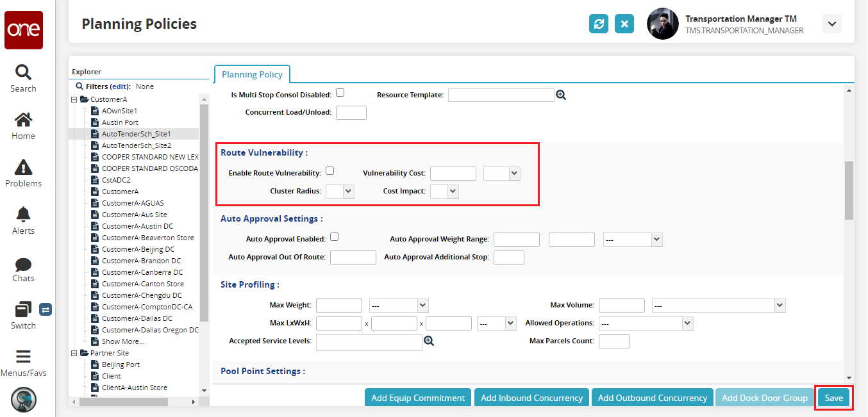Select the Planning Policy tab

pos(252,74)
